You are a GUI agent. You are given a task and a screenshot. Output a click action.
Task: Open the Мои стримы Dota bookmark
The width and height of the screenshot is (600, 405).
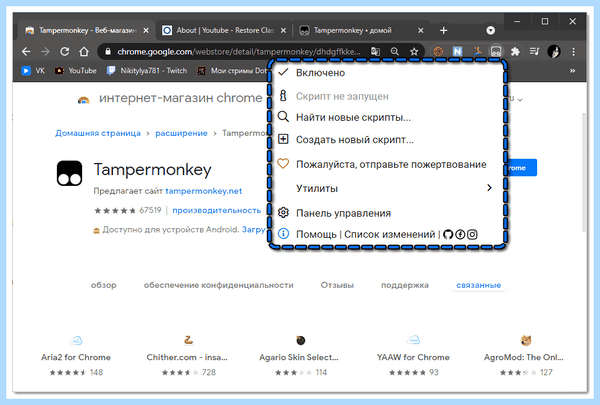pyautogui.click(x=232, y=71)
